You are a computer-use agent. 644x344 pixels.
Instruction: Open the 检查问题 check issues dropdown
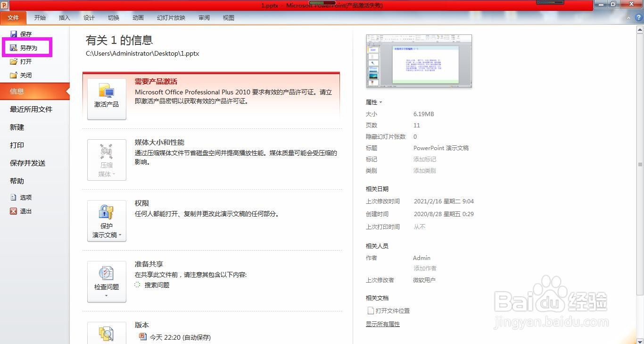point(107,282)
